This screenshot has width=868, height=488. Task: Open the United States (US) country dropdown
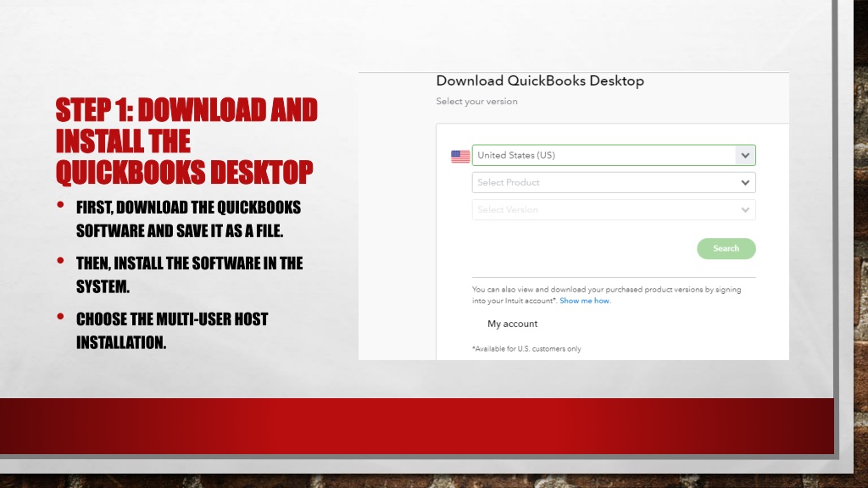point(614,155)
